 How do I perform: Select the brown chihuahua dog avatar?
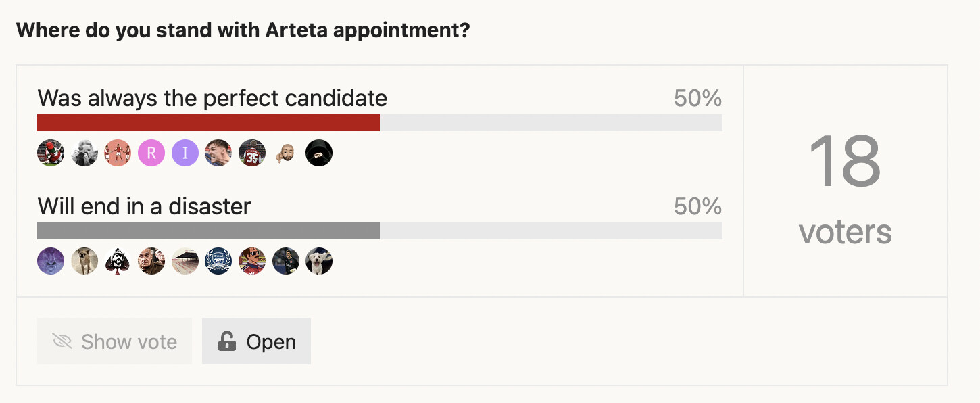click(x=84, y=261)
